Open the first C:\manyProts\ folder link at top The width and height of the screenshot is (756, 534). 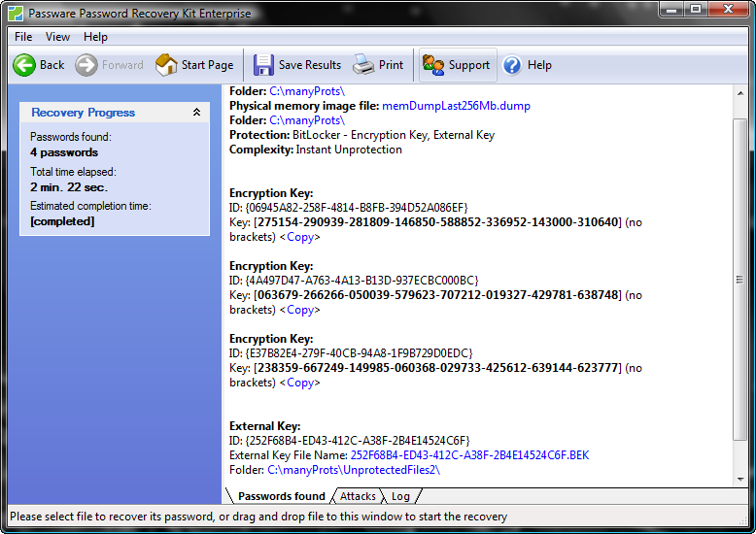tap(307, 91)
